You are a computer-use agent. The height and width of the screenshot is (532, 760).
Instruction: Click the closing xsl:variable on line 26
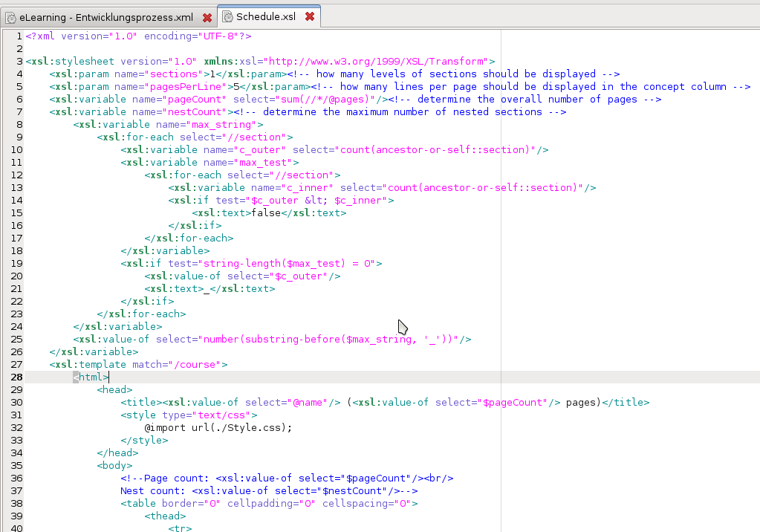coord(94,351)
